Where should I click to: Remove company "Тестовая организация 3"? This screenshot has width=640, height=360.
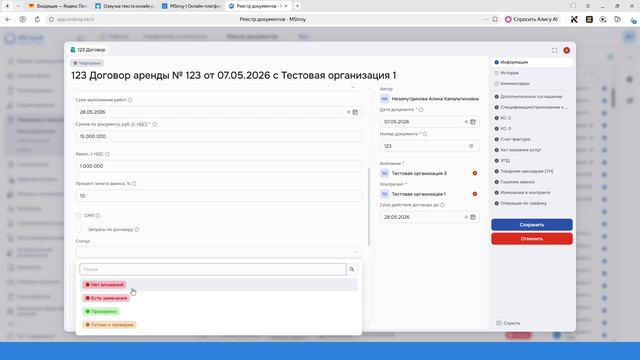(x=475, y=173)
